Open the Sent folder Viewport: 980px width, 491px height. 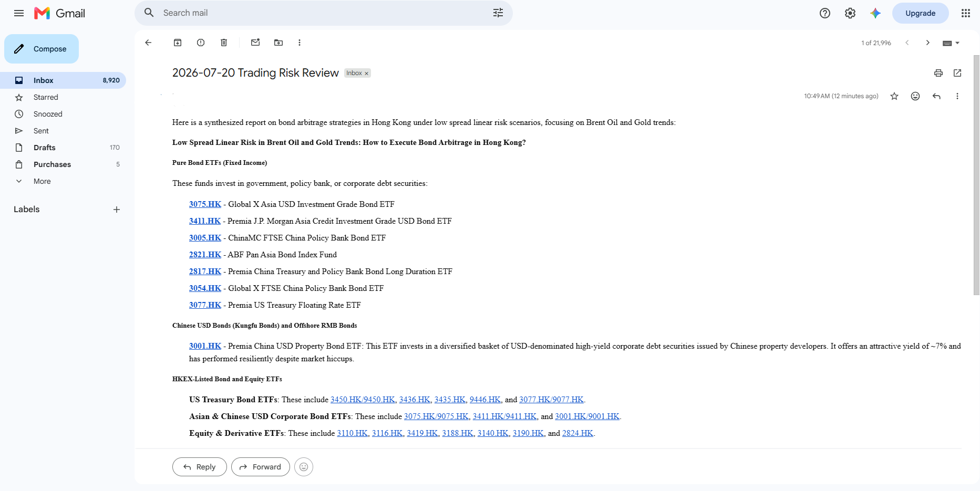(63, 131)
